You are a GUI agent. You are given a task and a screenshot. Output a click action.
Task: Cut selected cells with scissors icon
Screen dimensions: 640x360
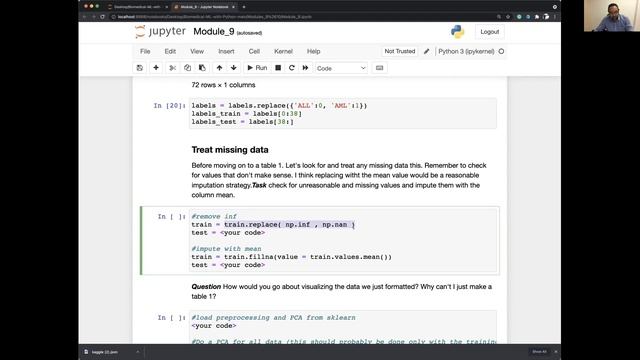(x=173, y=68)
